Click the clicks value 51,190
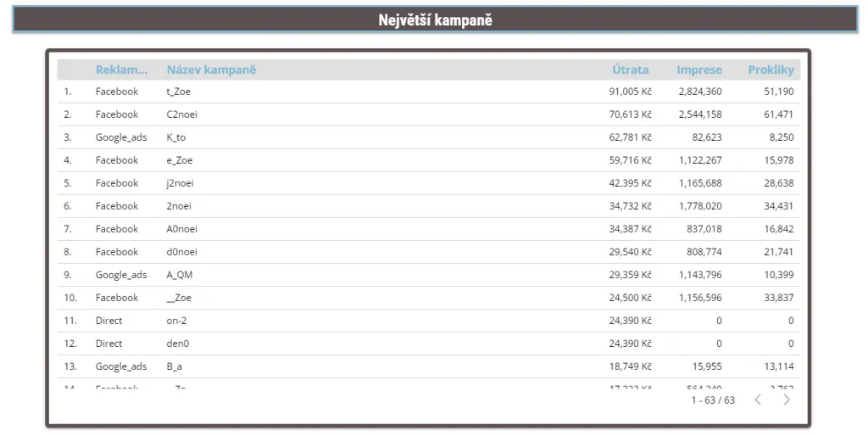 tap(779, 92)
